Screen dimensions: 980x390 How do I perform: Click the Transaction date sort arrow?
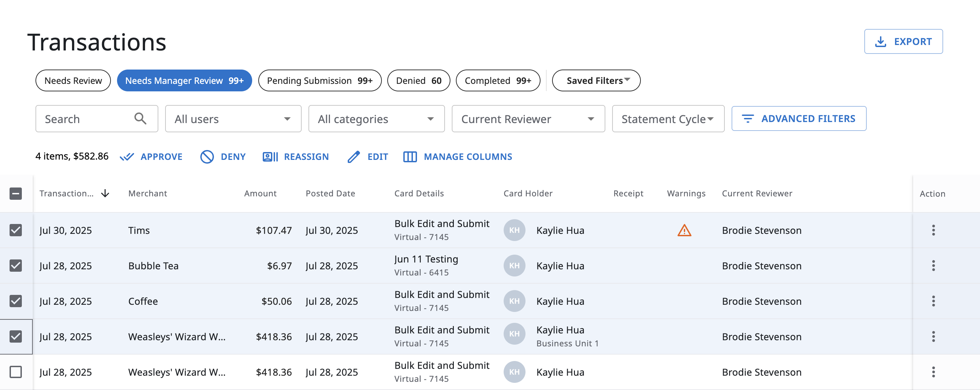pos(105,194)
